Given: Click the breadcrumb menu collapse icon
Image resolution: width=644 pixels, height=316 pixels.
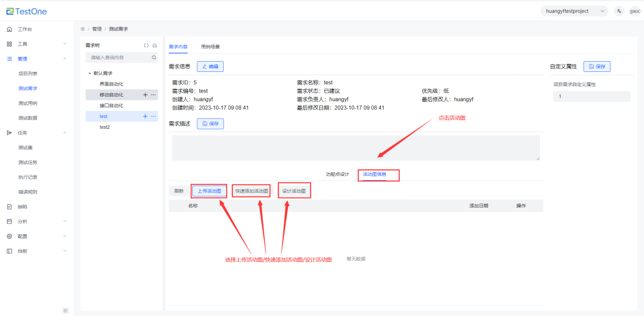Looking at the screenshot, I should pyautogui.click(x=82, y=29).
